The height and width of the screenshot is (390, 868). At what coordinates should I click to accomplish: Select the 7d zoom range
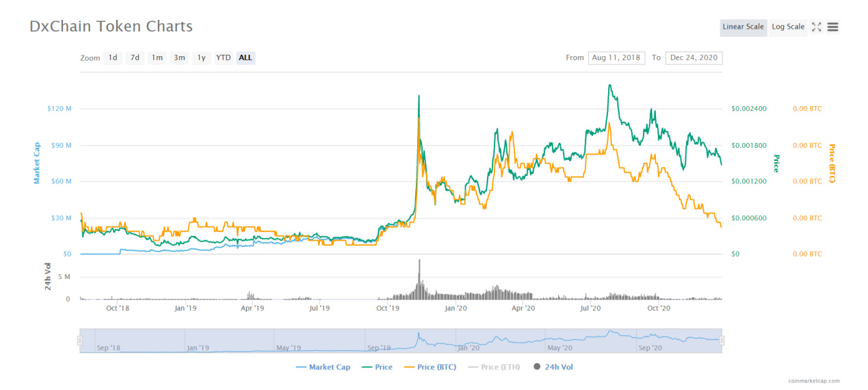pyautogui.click(x=135, y=58)
